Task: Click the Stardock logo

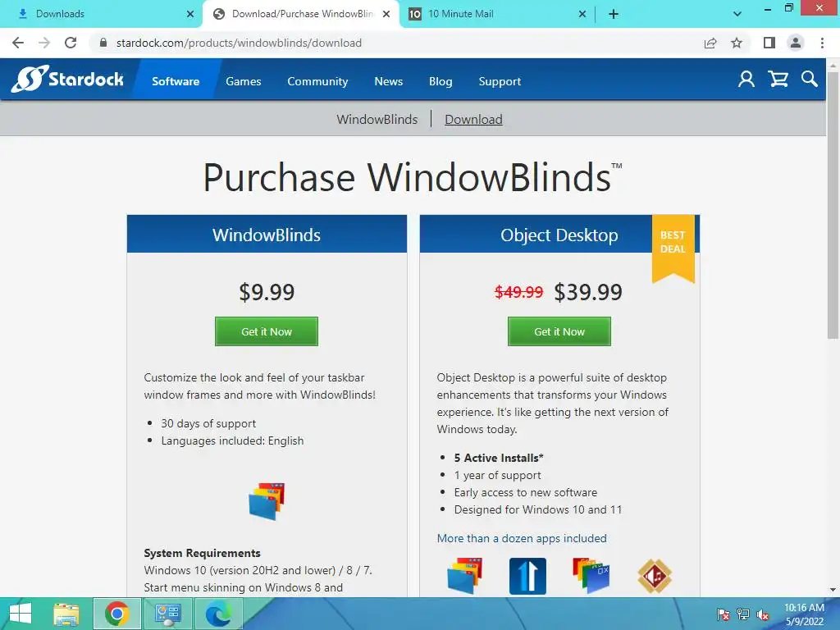Action: pos(67,80)
